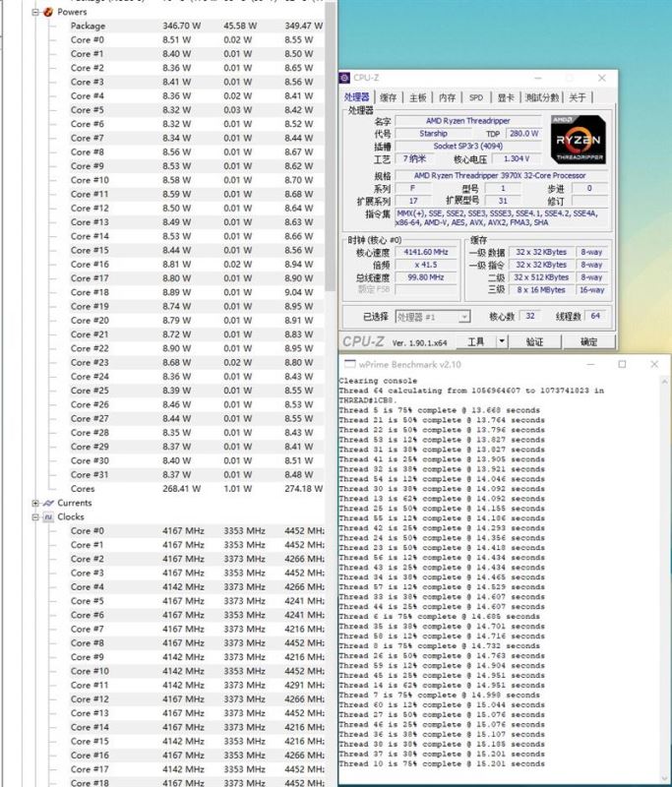672x787 pixels.
Task: Click the Threadripper 3970X specification field
Action: 501,176
